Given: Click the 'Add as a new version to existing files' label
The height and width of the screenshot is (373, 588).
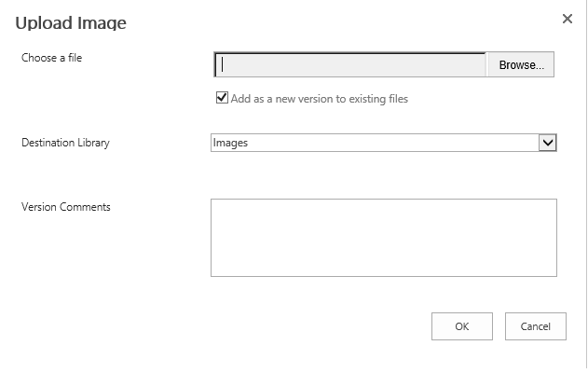Looking at the screenshot, I should (319, 99).
